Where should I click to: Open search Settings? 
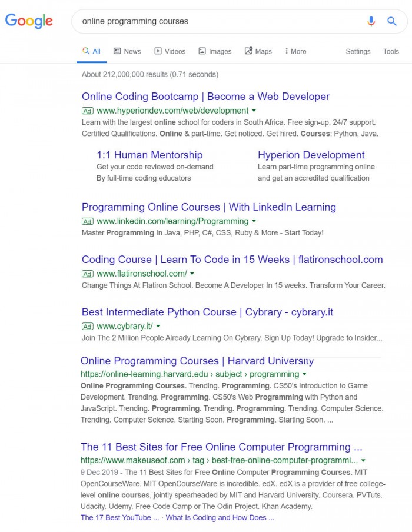tap(358, 51)
